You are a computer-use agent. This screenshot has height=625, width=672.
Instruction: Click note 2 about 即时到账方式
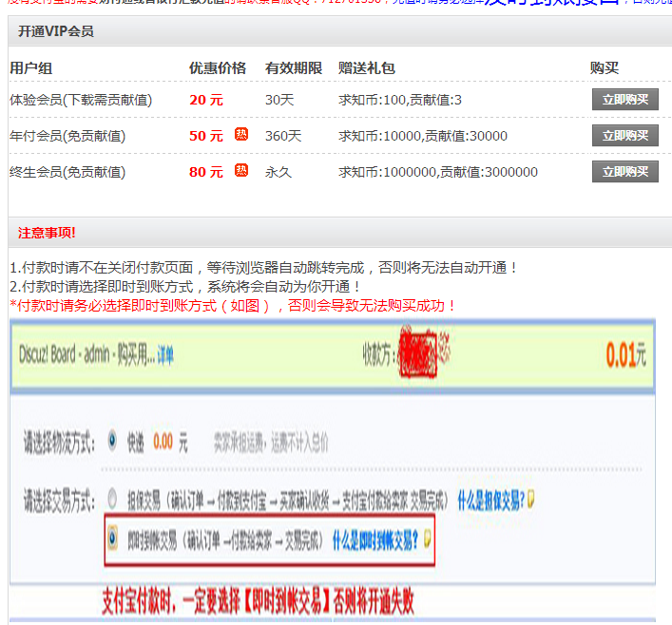pyautogui.click(x=185, y=286)
